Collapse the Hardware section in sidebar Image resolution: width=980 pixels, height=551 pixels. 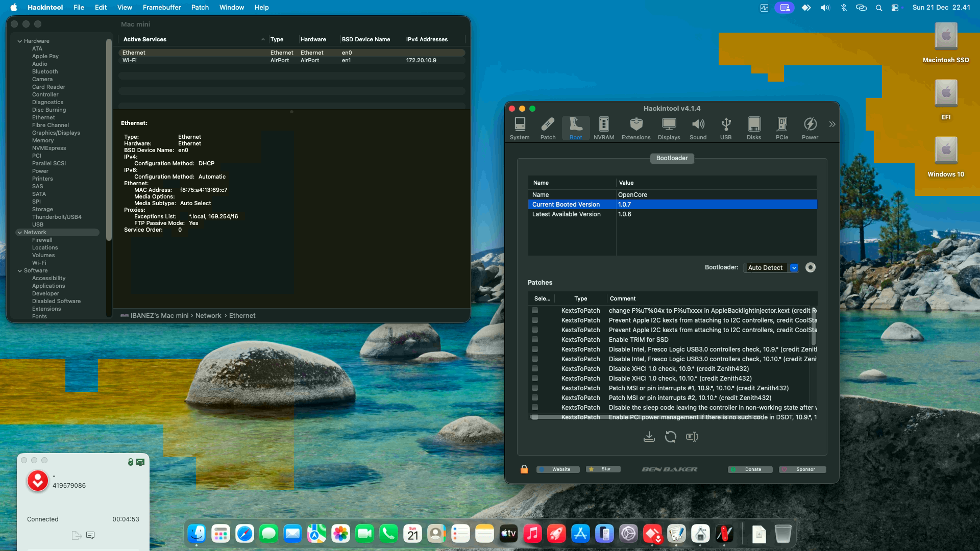click(19, 41)
